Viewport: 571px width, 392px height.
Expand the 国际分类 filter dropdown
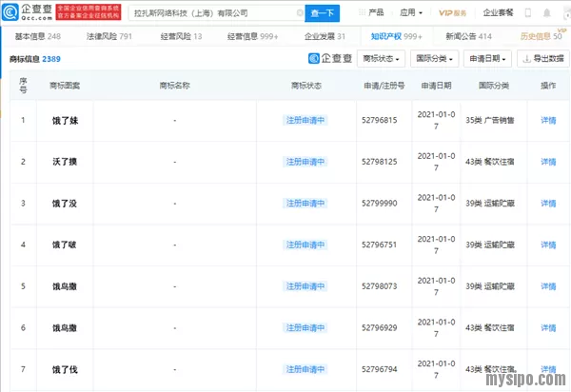pos(436,59)
